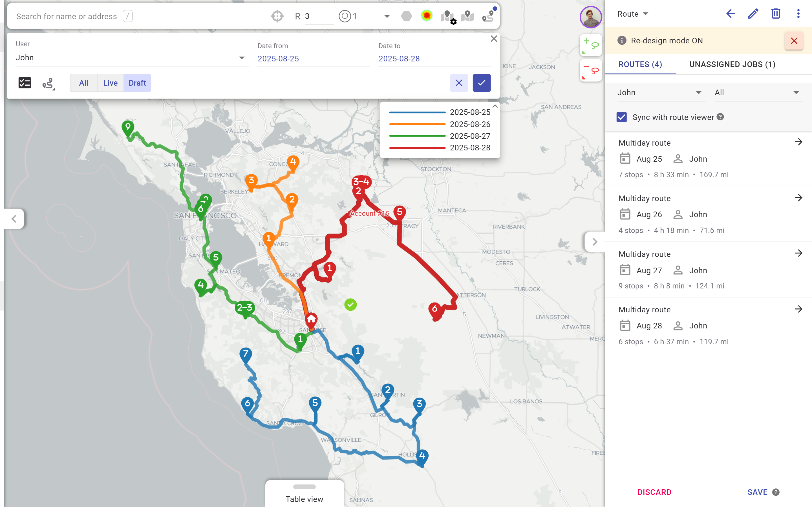Click the crosshair locate icon
812x507 pixels.
tap(277, 16)
